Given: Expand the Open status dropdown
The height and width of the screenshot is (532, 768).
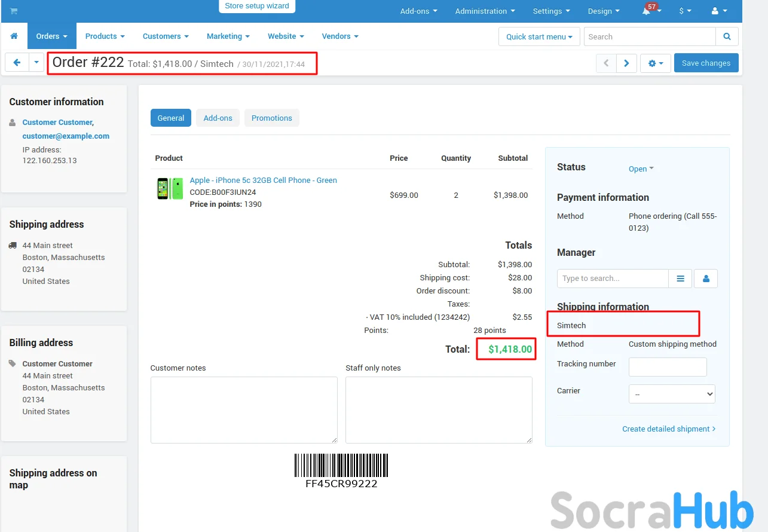Looking at the screenshot, I should (x=641, y=169).
